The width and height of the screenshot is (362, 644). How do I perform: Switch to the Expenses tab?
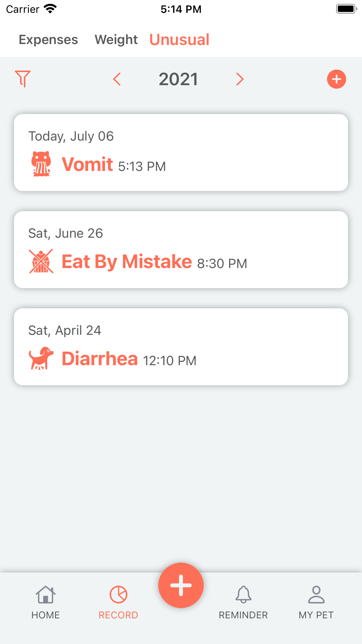(48, 40)
